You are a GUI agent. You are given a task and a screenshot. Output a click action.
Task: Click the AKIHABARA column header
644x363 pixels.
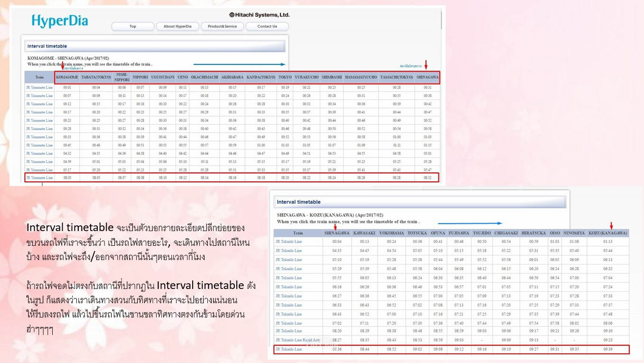tap(233, 77)
